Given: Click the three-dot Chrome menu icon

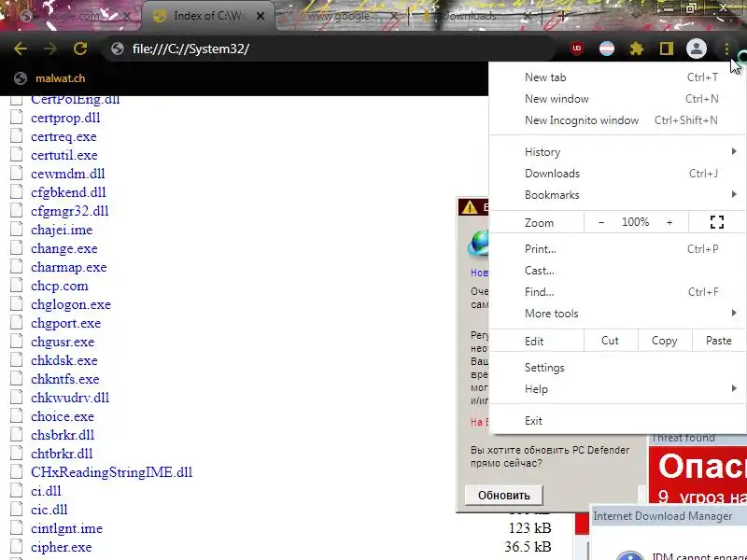Looking at the screenshot, I should pyautogui.click(x=726, y=49).
